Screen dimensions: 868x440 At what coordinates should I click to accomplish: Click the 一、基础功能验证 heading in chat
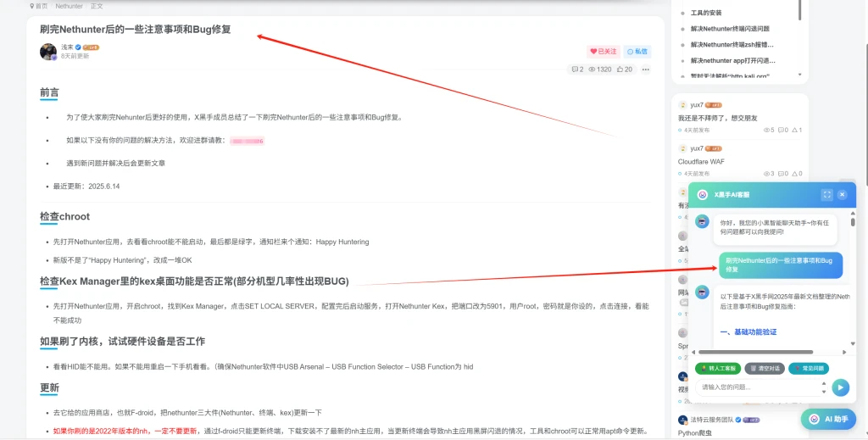click(x=748, y=332)
